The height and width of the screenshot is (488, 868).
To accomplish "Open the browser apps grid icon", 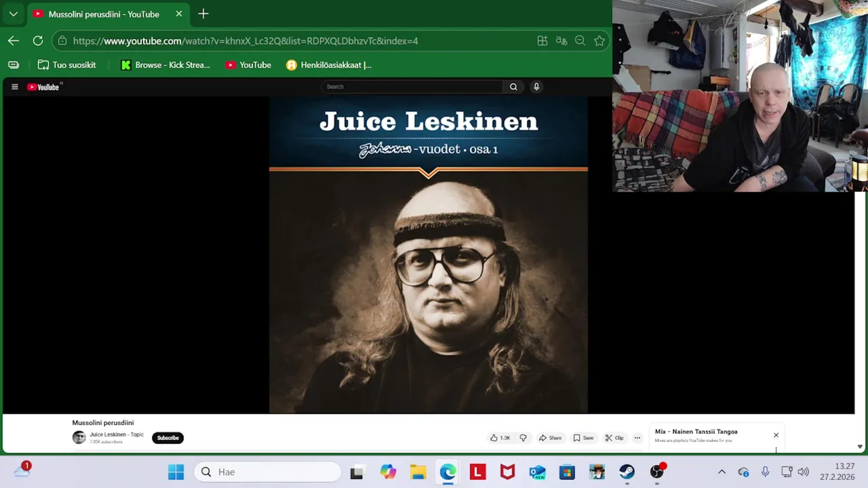I will pos(542,41).
